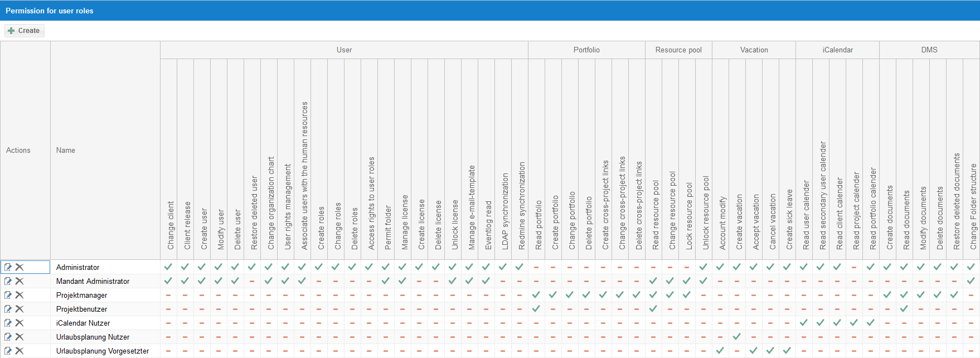Select the Urlaubsplanung Nutzer row name
Image resolution: width=980 pixels, height=358 pixels.
[93, 337]
